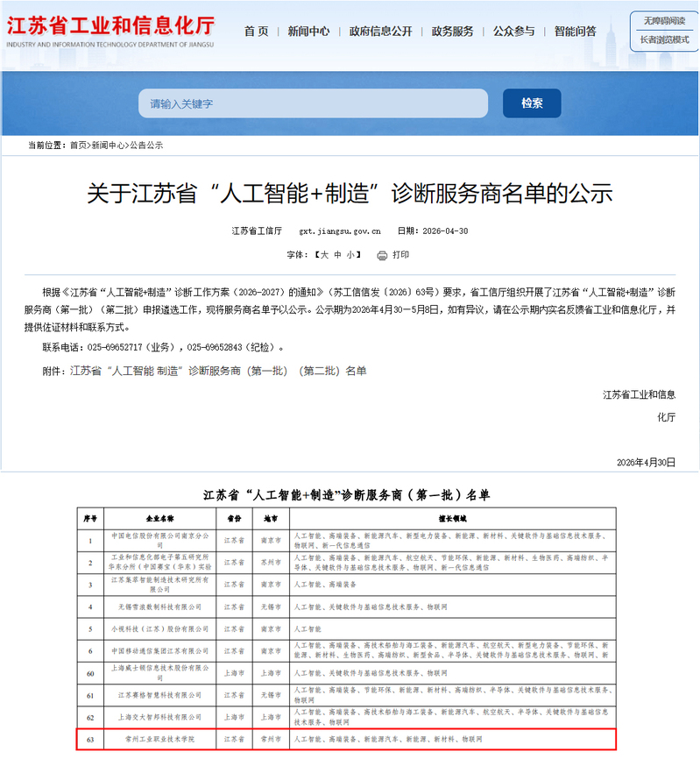This screenshot has width=700, height=759.
Task: Click the row number 63 cell
Action: click(90, 740)
